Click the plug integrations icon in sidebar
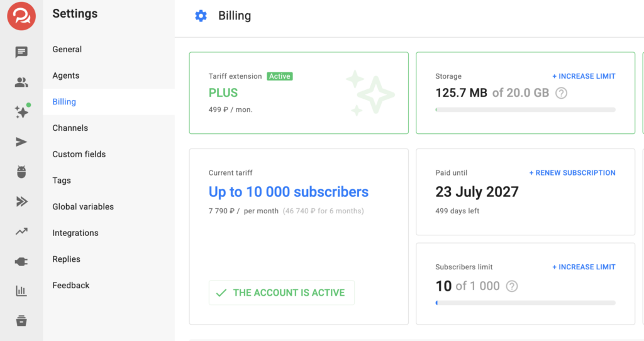This screenshot has height=341, width=644. (x=21, y=261)
